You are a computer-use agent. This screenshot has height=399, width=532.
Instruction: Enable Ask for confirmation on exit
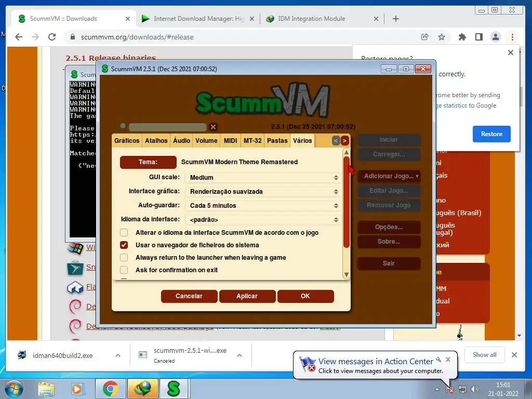124,270
